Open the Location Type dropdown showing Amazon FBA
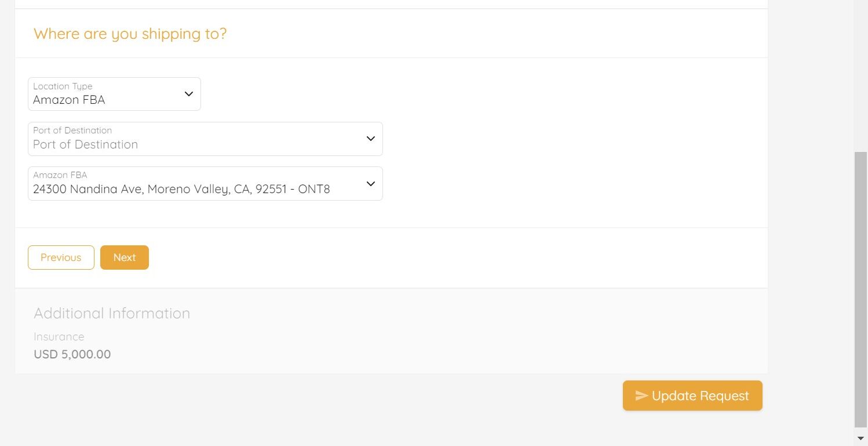The height and width of the screenshot is (446, 868). [x=114, y=94]
